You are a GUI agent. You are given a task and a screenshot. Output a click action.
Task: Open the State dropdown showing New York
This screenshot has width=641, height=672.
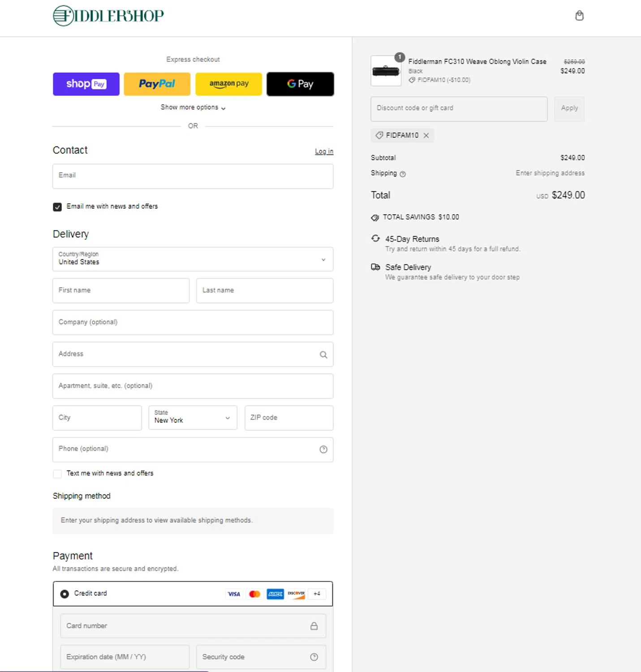pyautogui.click(x=193, y=418)
